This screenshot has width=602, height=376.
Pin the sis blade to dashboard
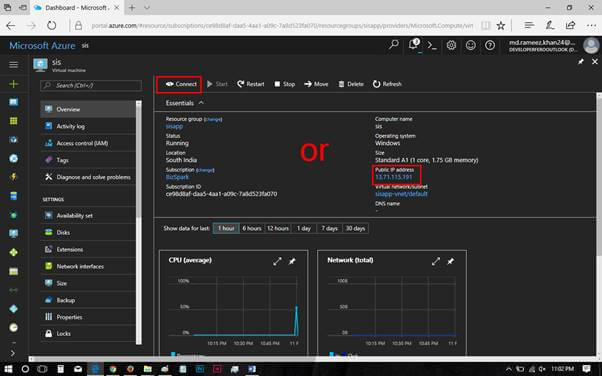click(x=581, y=61)
